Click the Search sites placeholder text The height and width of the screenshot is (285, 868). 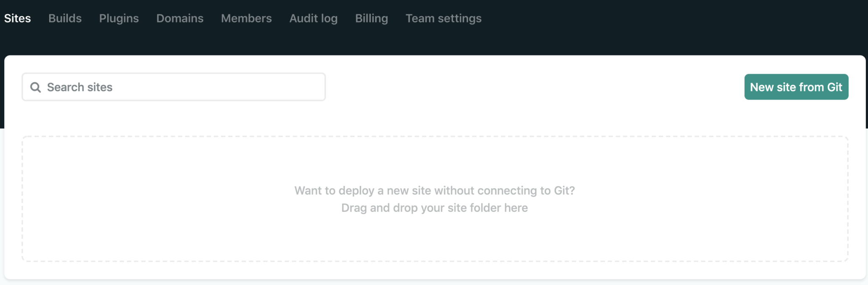tap(80, 87)
